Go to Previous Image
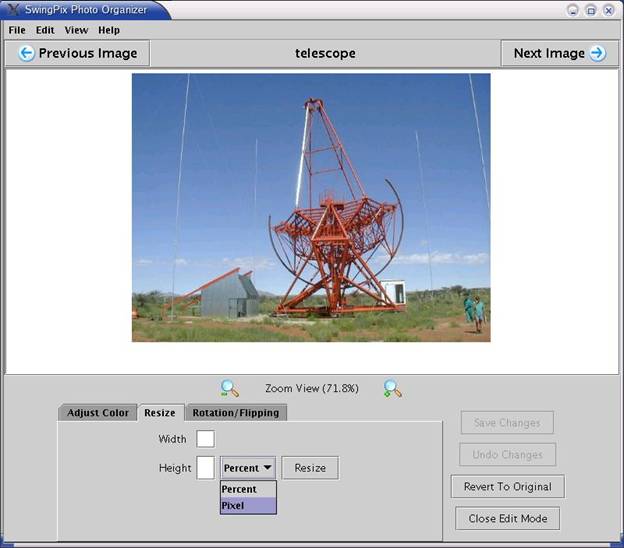The width and height of the screenshot is (624, 548). tap(78, 53)
